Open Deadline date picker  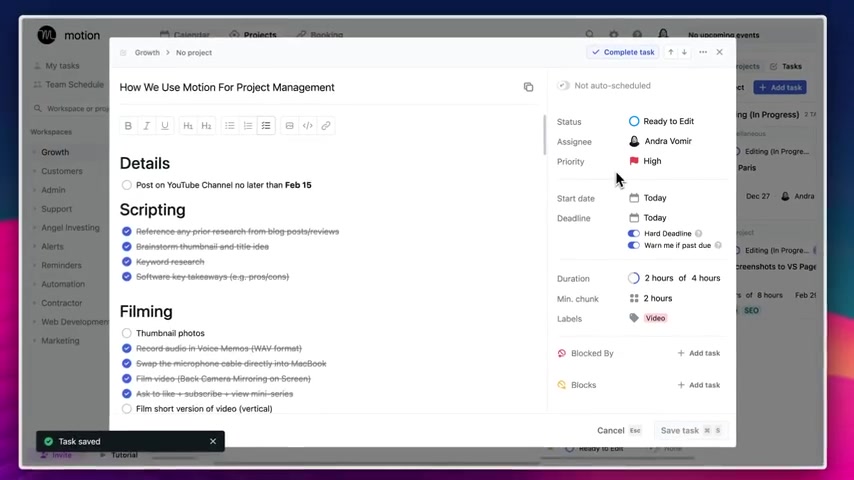click(x=648, y=218)
